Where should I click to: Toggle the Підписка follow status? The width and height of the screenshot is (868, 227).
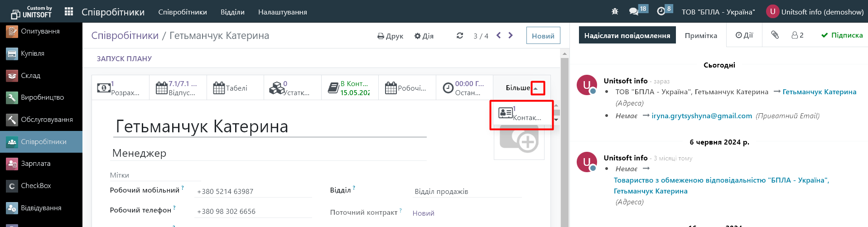(842, 35)
